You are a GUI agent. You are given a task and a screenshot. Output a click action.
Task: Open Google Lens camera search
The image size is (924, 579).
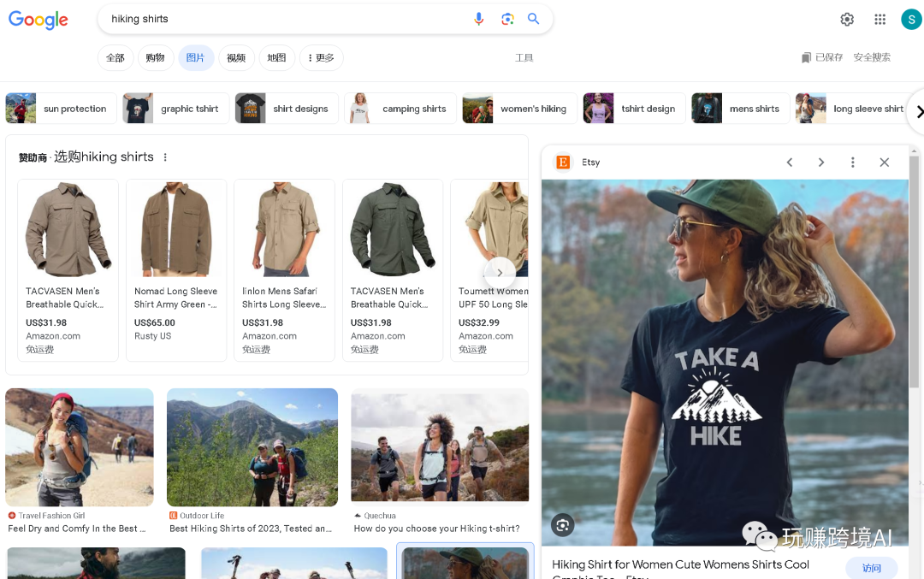[x=507, y=19]
